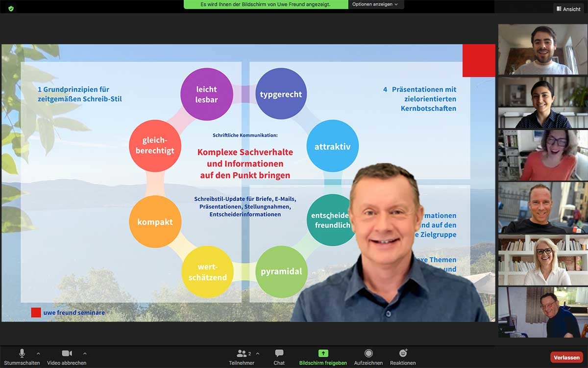Click the microphone Stummschalten icon
The height and width of the screenshot is (368, 588).
22,353
